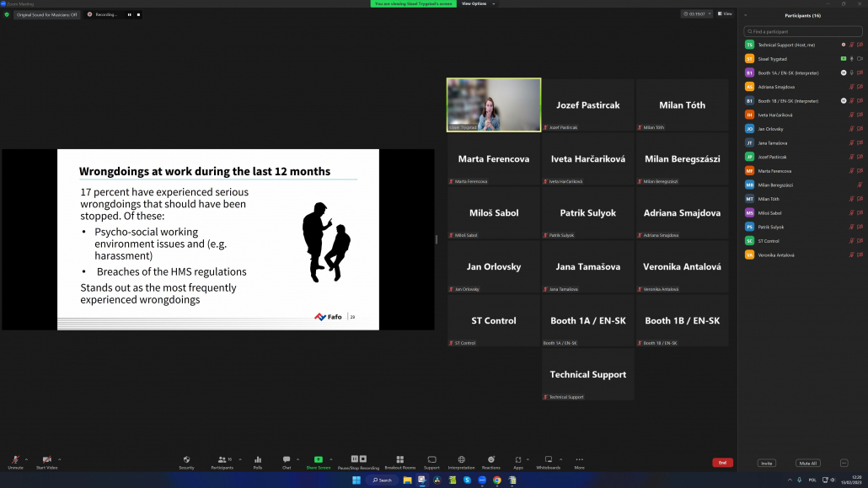The height and width of the screenshot is (488, 868).
Task: Click the Invite button
Action: point(767,463)
